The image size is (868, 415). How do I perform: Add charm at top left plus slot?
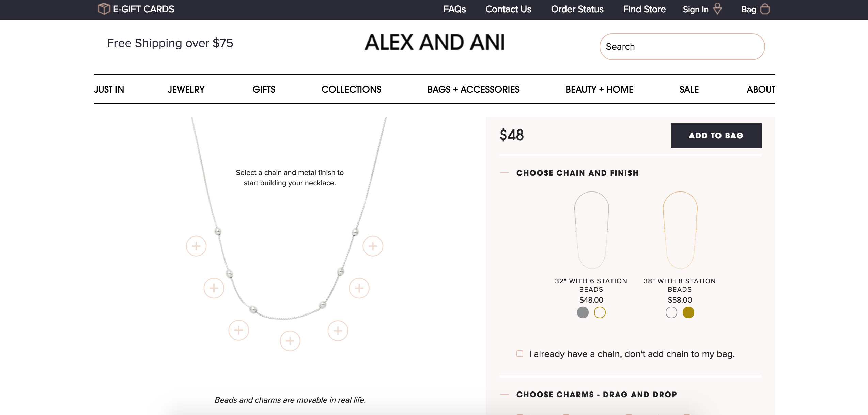[196, 246]
